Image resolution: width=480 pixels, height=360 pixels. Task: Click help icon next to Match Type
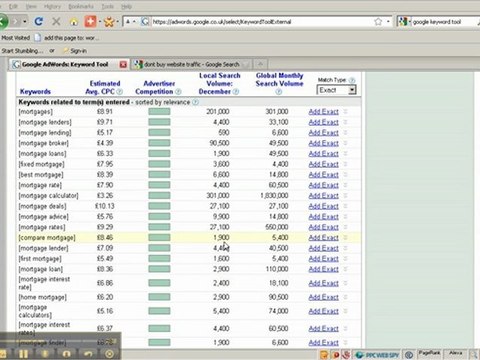[352, 80]
